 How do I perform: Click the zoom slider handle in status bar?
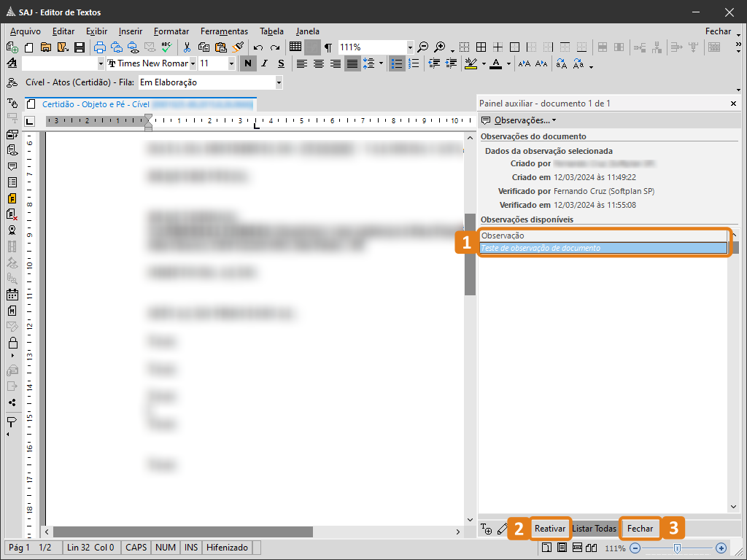[x=677, y=548]
